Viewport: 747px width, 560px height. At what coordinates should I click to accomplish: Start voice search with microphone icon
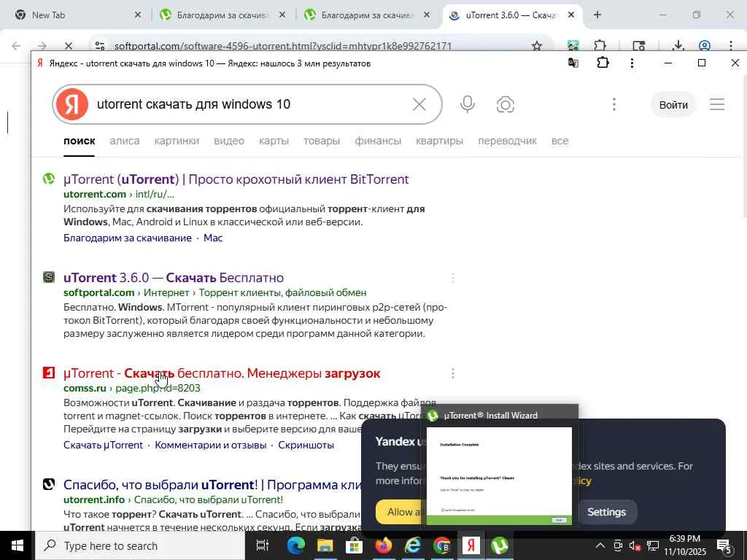[468, 104]
